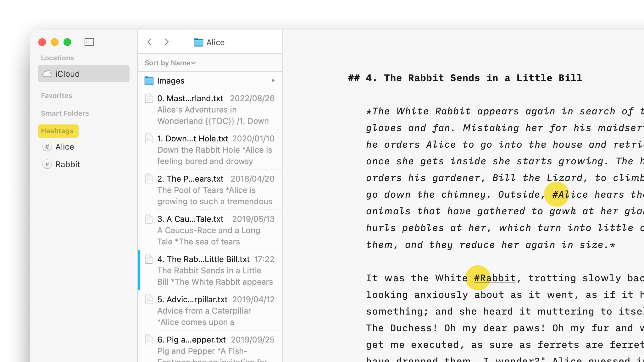Viewport: 644px width, 362px height.
Task: Click the Images folder icon
Action: click(149, 80)
